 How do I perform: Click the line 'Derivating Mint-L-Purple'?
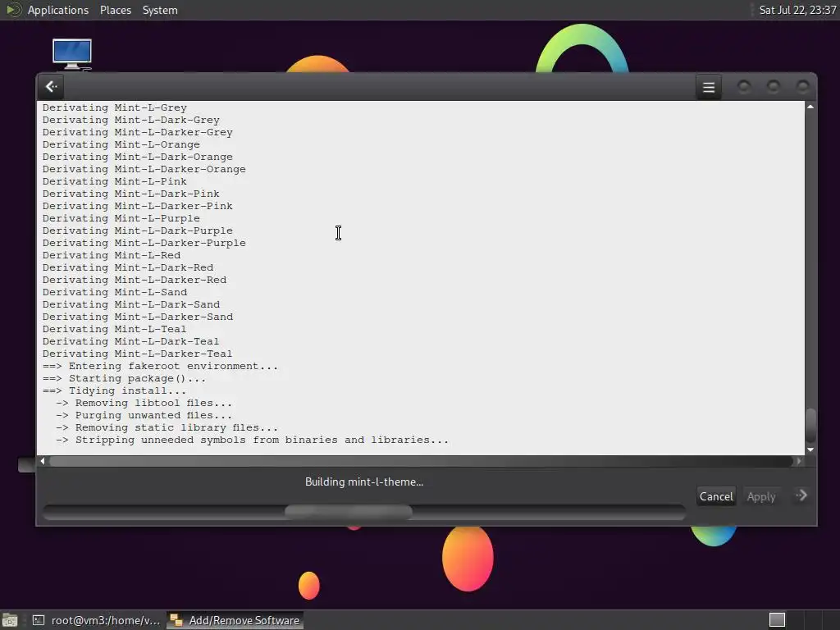click(121, 218)
